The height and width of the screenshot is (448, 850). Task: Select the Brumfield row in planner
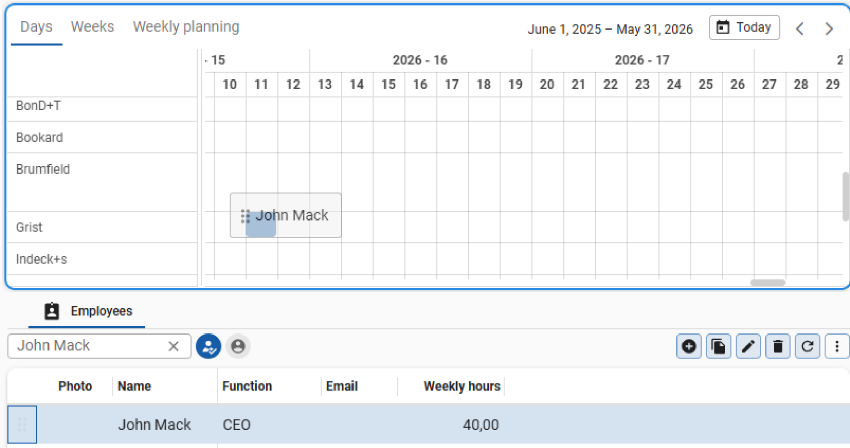click(43, 170)
